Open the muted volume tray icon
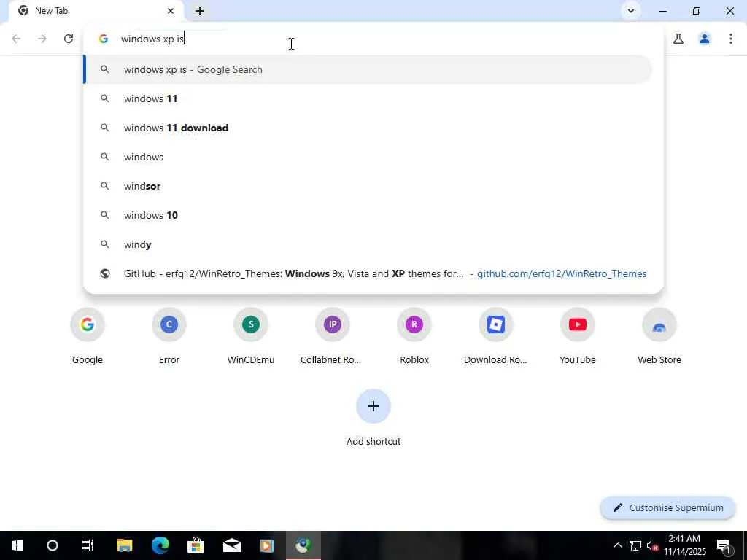747x560 pixels. tap(652, 545)
